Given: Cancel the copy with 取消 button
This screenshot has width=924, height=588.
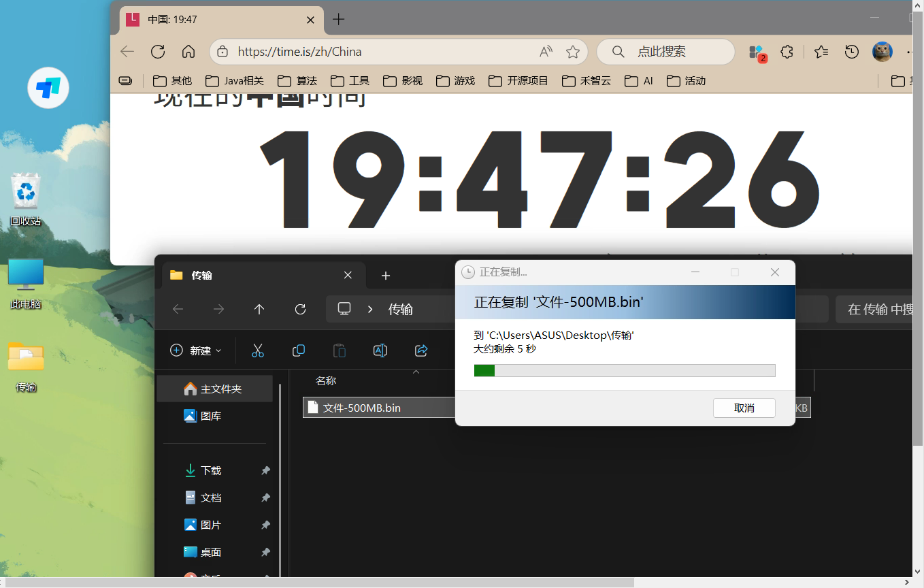Looking at the screenshot, I should click(x=744, y=408).
